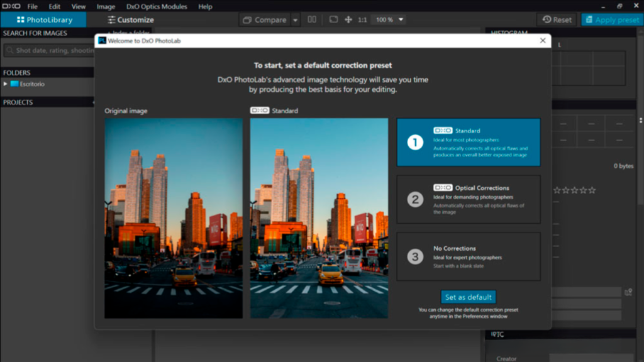Click the fit-to-screen icon in toolbar
The width and height of the screenshot is (644, 362).
click(333, 19)
